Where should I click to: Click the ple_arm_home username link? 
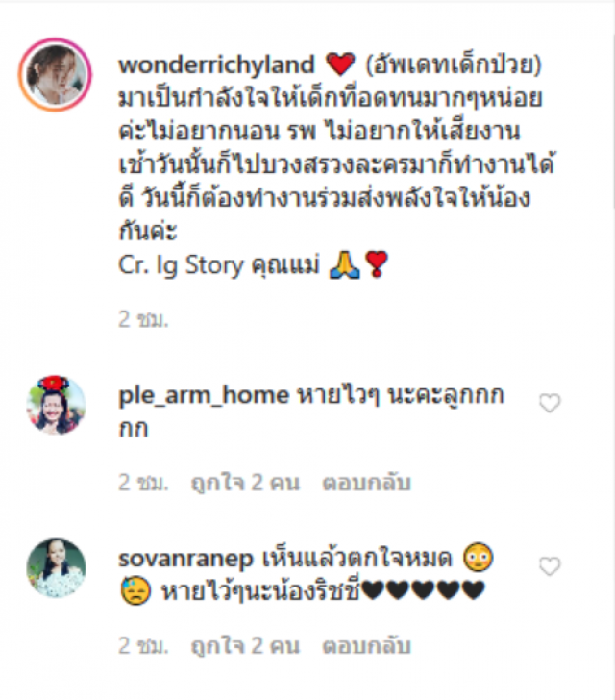pos(204,395)
